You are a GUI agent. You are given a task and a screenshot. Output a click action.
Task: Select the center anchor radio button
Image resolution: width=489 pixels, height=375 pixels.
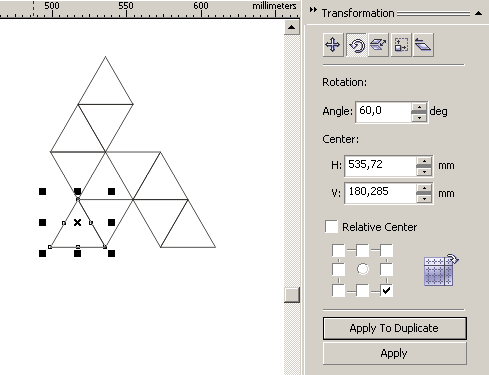363,269
